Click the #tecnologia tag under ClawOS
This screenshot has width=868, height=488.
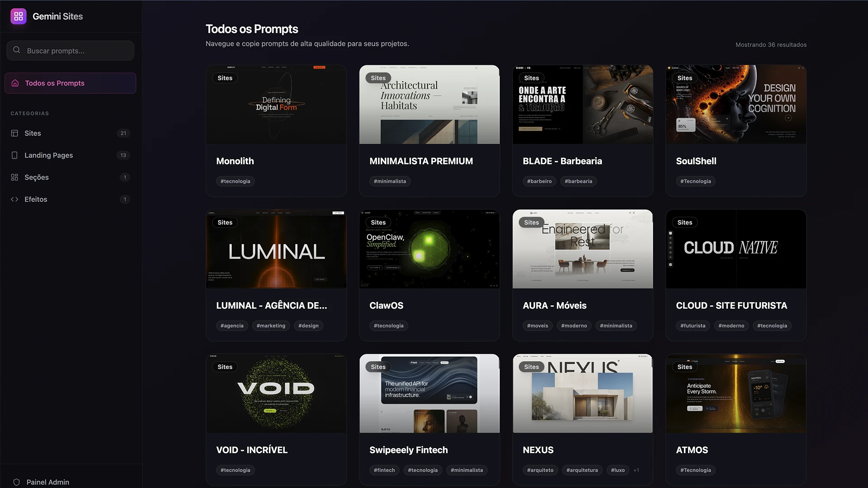point(388,325)
